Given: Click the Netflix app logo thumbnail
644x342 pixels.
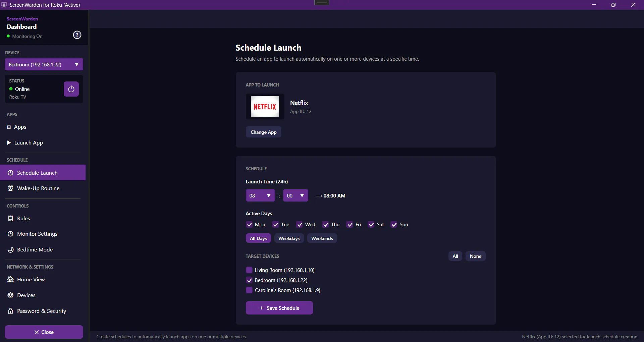Looking at the screenshot, I should pyautogui.click(x=265, y=107).
